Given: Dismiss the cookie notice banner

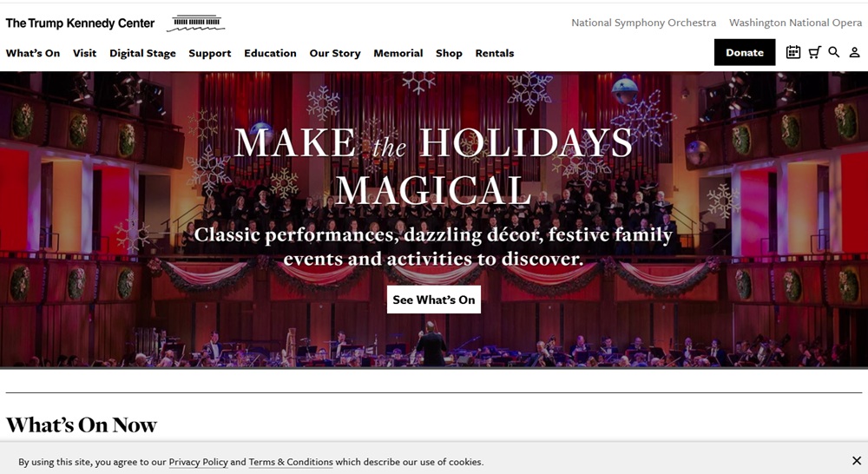Looking at the screenshot, I should tap(856, 461).
